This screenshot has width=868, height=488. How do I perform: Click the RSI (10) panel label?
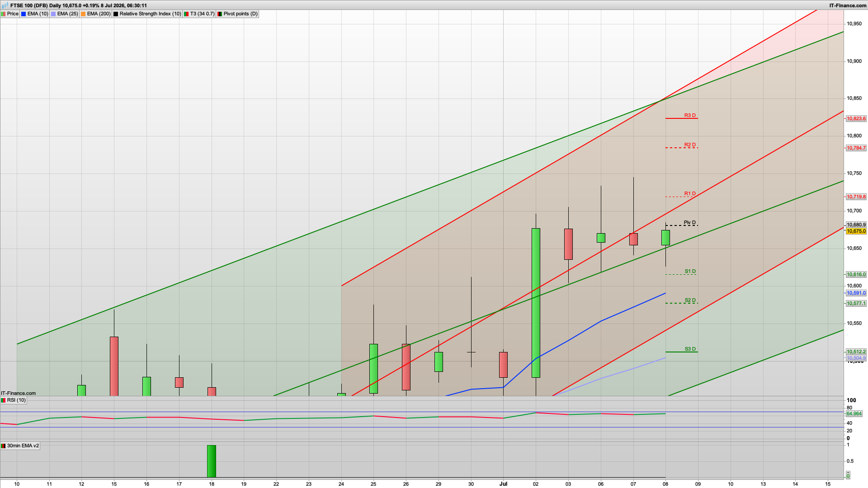pos(17,400)
